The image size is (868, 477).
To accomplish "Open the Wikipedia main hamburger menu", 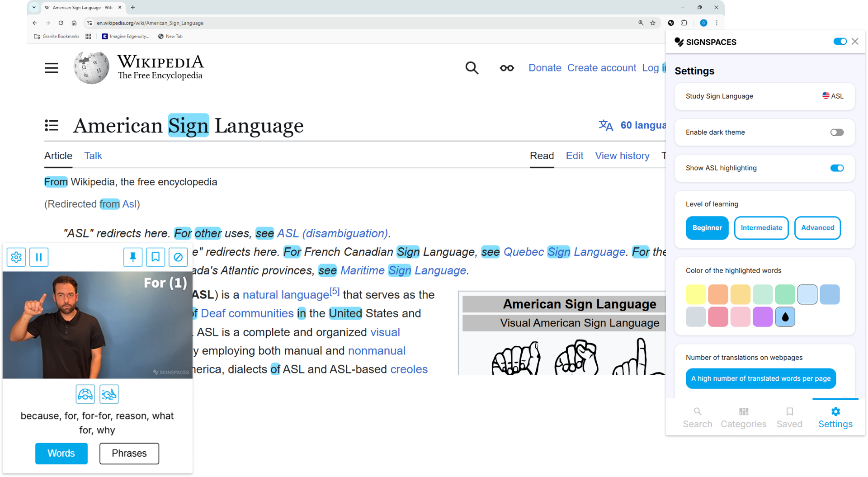I will pyautogui.click(x=52, y=68).
